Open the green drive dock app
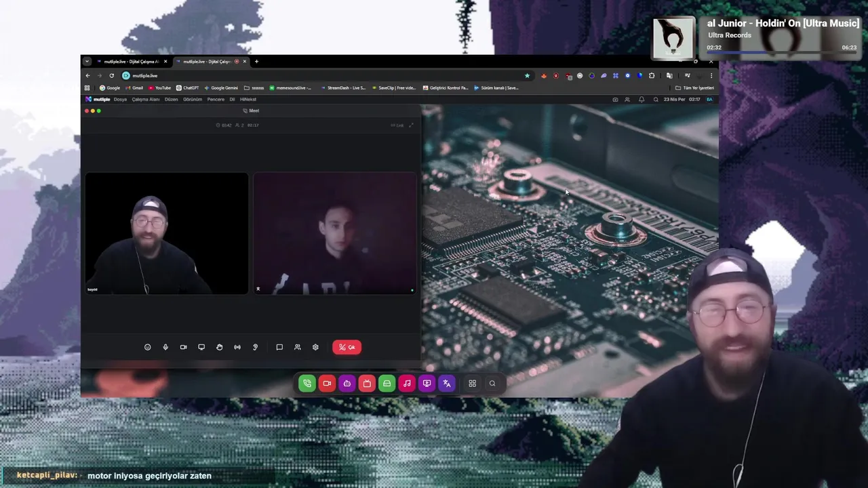The width and height of the screenshot is (868, 488). coord(387,384)
